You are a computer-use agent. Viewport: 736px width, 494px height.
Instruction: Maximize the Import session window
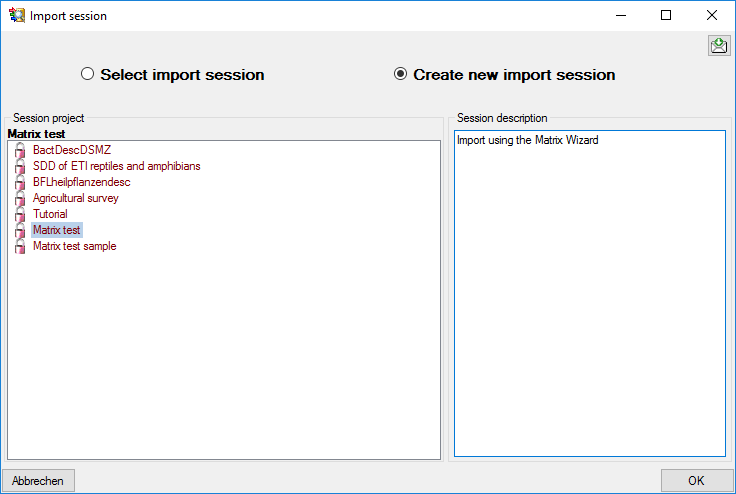[x=666, y=15]
